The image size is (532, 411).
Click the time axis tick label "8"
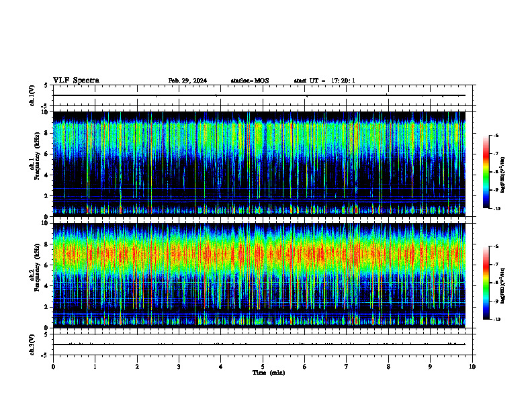tap(388, 367)
